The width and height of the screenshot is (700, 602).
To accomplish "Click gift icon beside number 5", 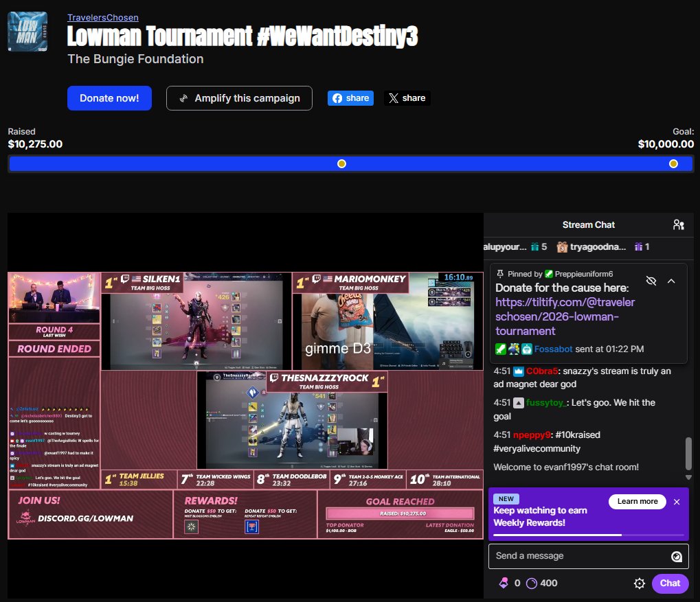I will click(535, 246).
